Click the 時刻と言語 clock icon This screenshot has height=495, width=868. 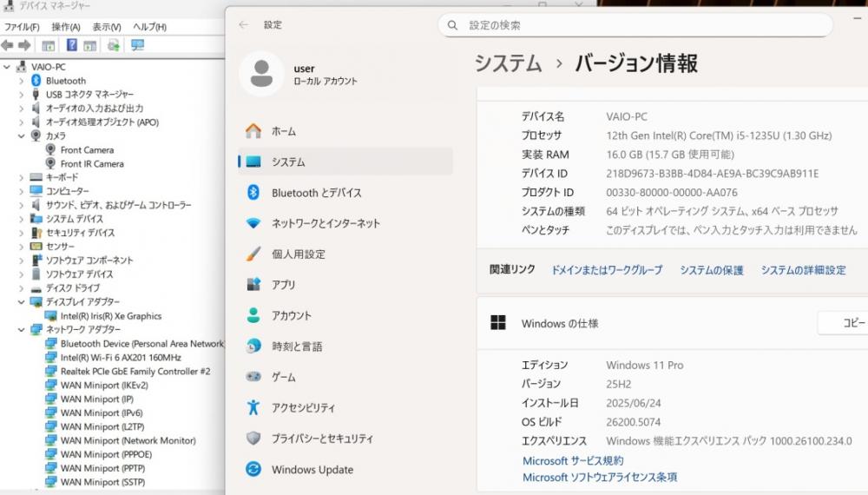click(x=253, y=346)
